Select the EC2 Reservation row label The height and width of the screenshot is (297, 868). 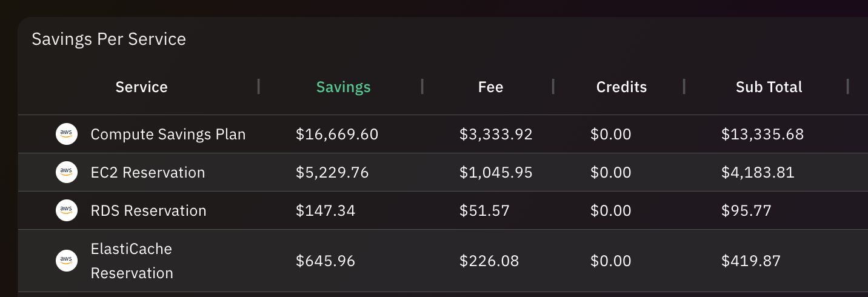pos(148,172)
